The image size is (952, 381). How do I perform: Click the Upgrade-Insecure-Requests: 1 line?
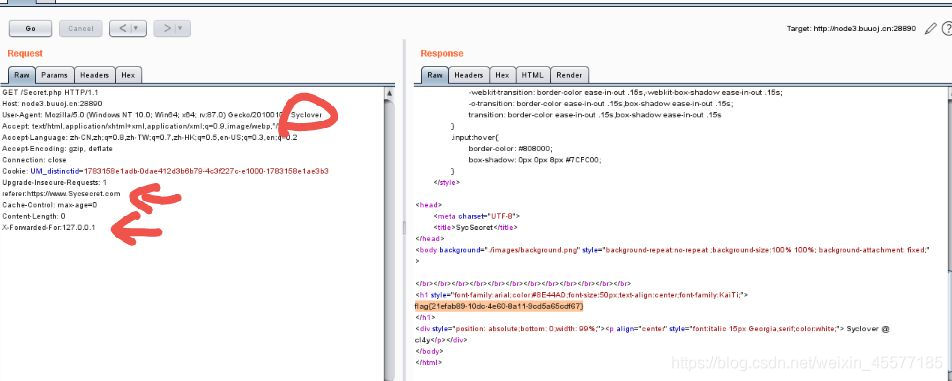coord(55,183)
